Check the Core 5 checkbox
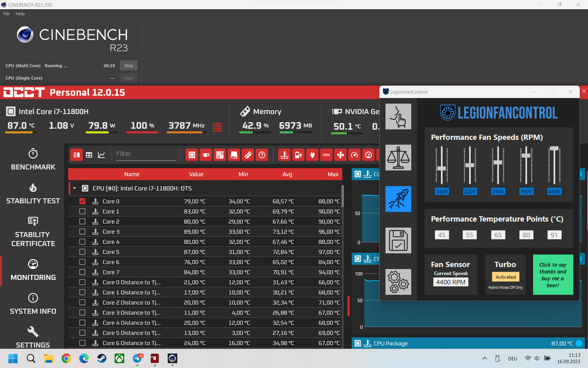This screenshot has width=588, height=368. coord(82,252)
